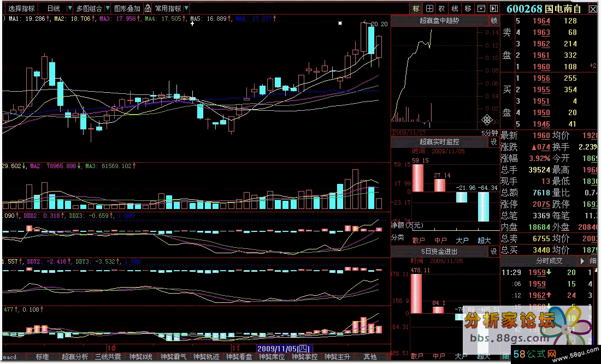Toggle the 标 marker toolbar icon

pyautogui.click(x=416, y=8)
